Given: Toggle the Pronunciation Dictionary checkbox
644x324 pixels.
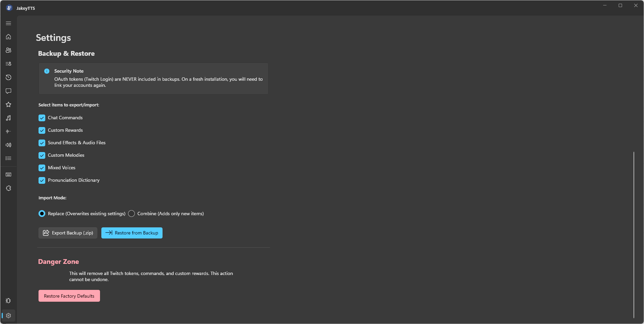Looking at the screenshot, I should (42, 180).
